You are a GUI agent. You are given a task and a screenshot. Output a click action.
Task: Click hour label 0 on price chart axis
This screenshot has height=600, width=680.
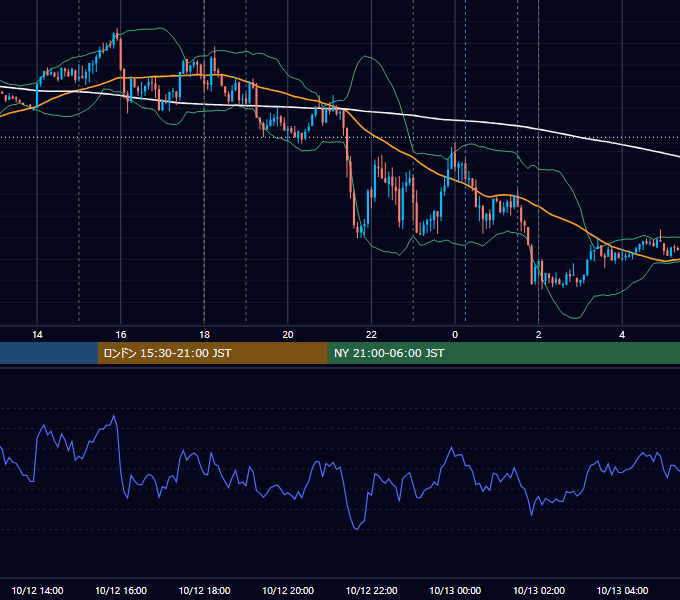pyautogui.click(x=455, y=334)
